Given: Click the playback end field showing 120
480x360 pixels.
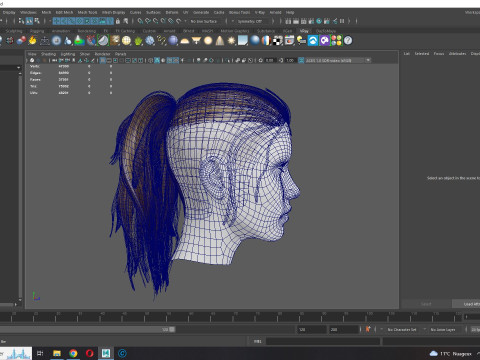Looking at the screenshot, I should [312, 329].
